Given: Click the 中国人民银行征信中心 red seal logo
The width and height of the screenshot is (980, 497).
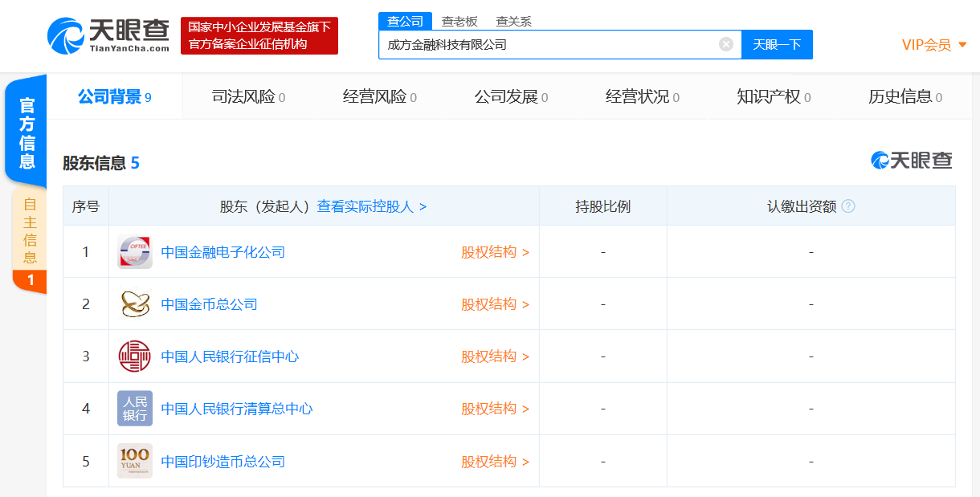Looking at the screenshot, I should pos(134,356).
